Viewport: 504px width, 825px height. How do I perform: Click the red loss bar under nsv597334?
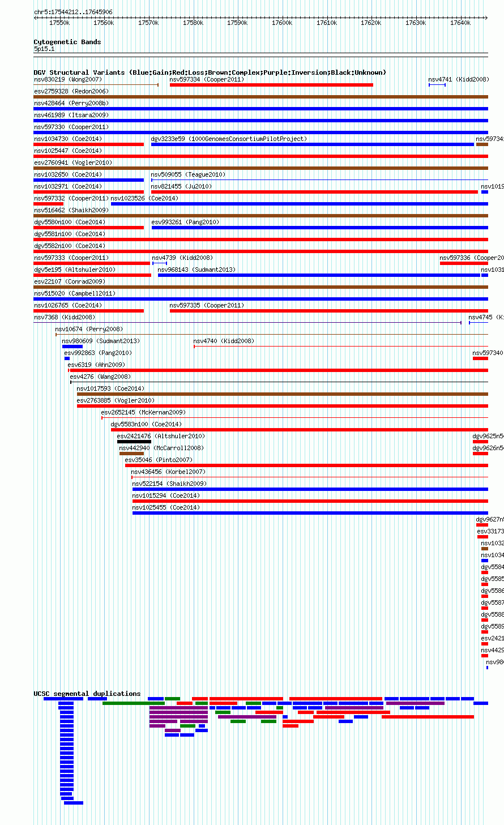(x=271, y=85)
